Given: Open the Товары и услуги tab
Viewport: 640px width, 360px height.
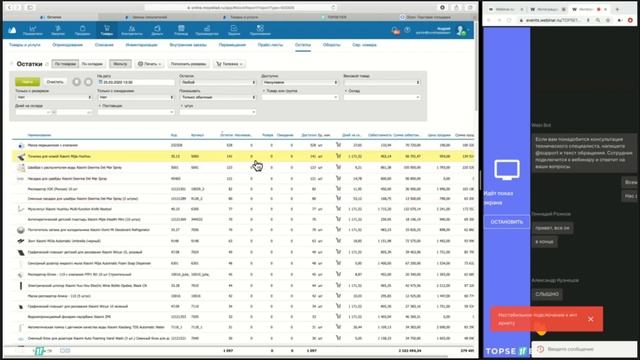Looking at the screenshot, I should click(24, 45).
